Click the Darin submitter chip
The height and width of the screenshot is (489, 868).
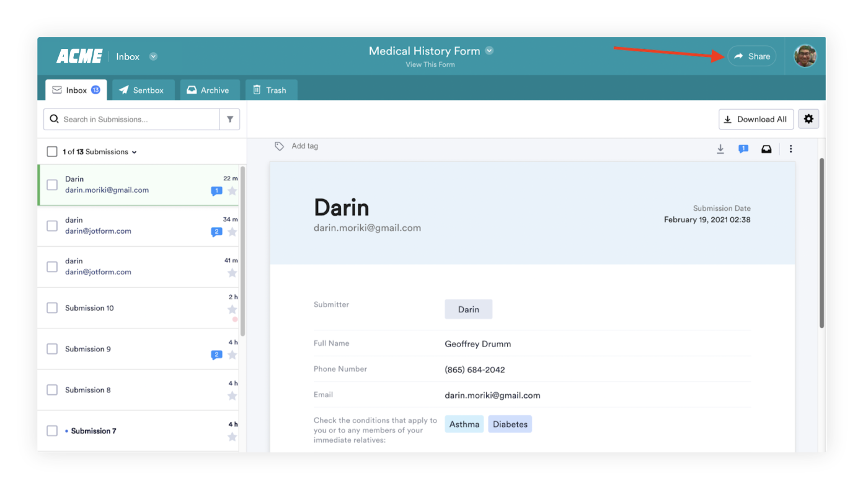(468, 309)
